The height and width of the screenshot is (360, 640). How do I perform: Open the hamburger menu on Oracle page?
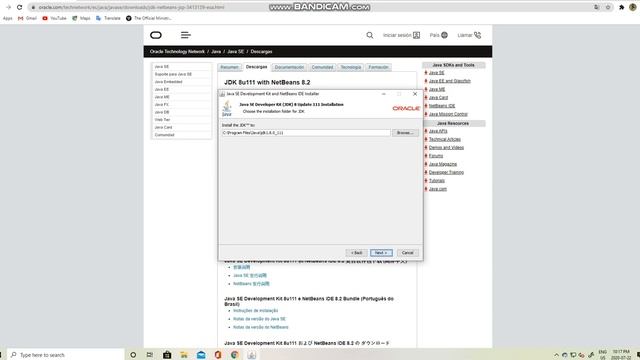(186, 35)
